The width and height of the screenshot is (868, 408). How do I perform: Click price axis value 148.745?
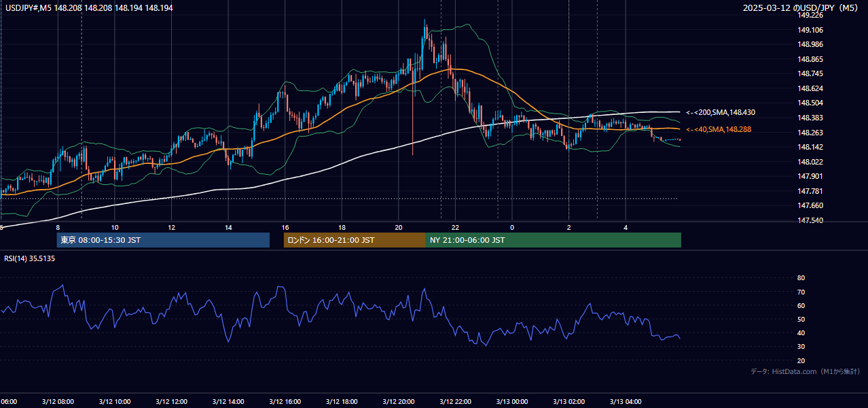pos(810,74)
